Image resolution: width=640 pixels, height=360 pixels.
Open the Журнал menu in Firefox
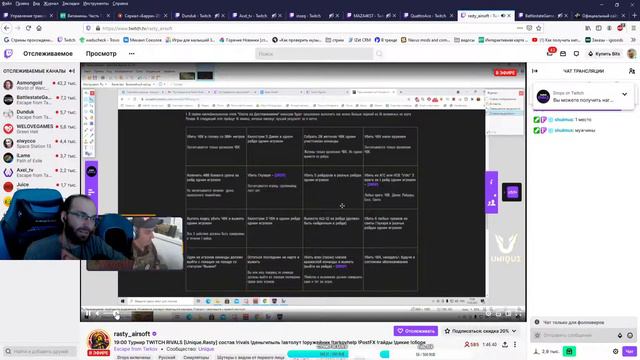(x=51, y=3)
